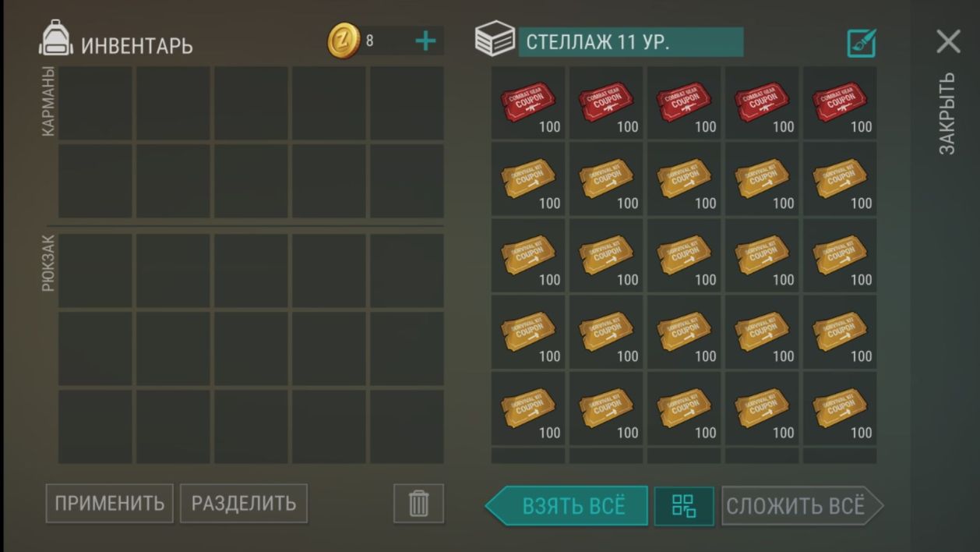The height and width of the screenshot is (552, 980).
Task: Close the window with the ЗАКРЫТЬ X button
Action: (x=948, y=41)
